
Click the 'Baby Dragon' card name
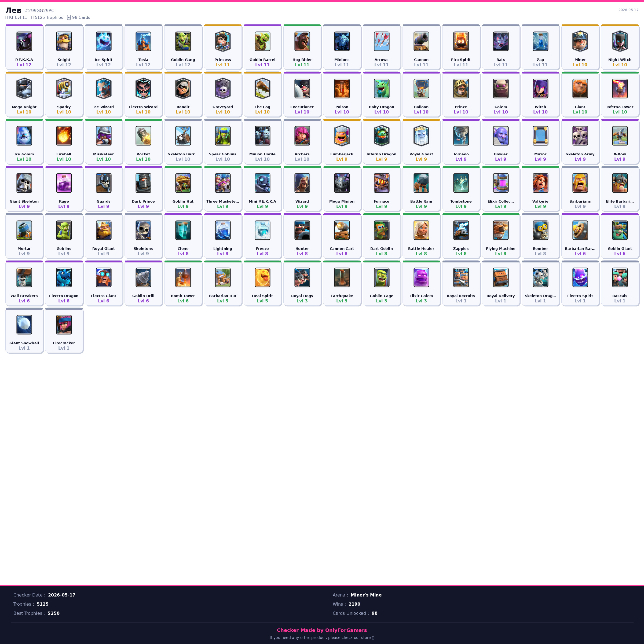click(x=381, y=107)
